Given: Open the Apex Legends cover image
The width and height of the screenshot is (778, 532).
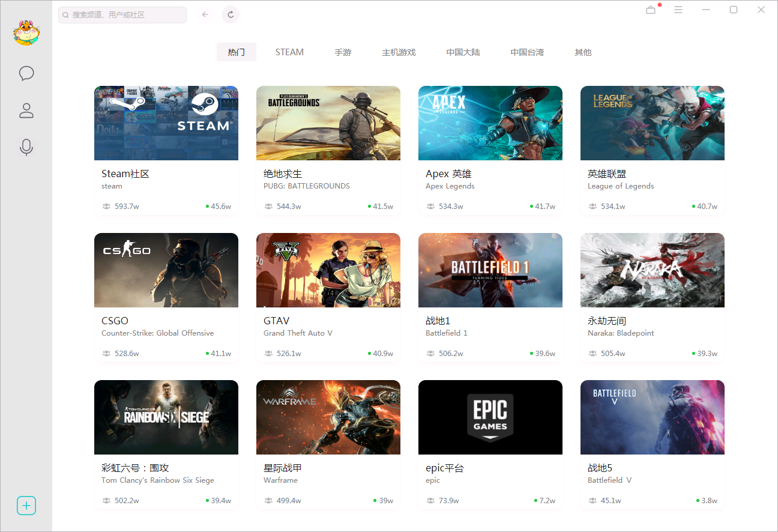Looking at the screenshot, I should [490, 123].
